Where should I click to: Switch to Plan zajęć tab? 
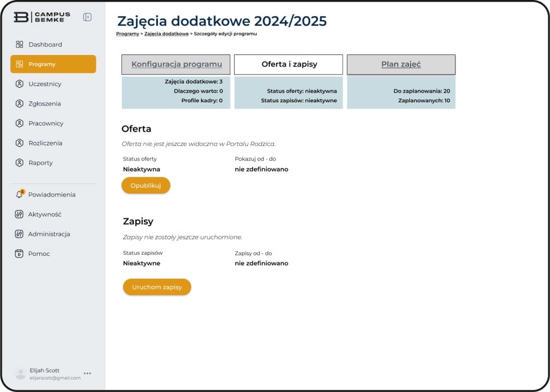401,64
